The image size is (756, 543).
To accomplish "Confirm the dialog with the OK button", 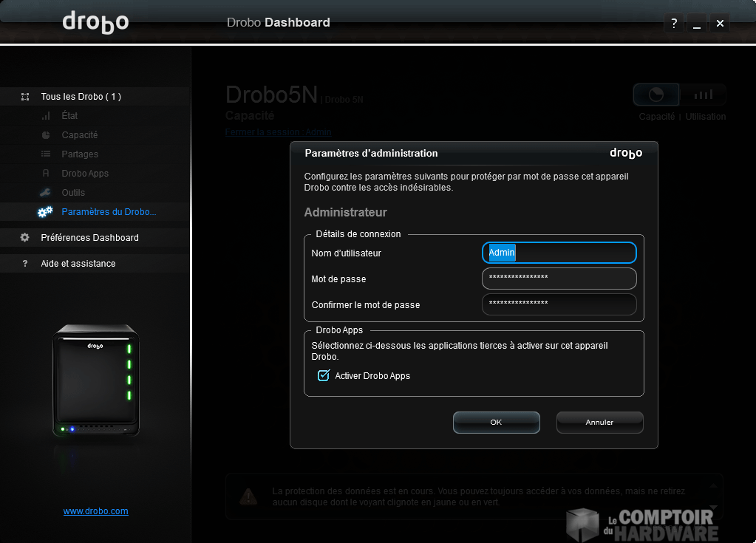I will tap(496, 423).
